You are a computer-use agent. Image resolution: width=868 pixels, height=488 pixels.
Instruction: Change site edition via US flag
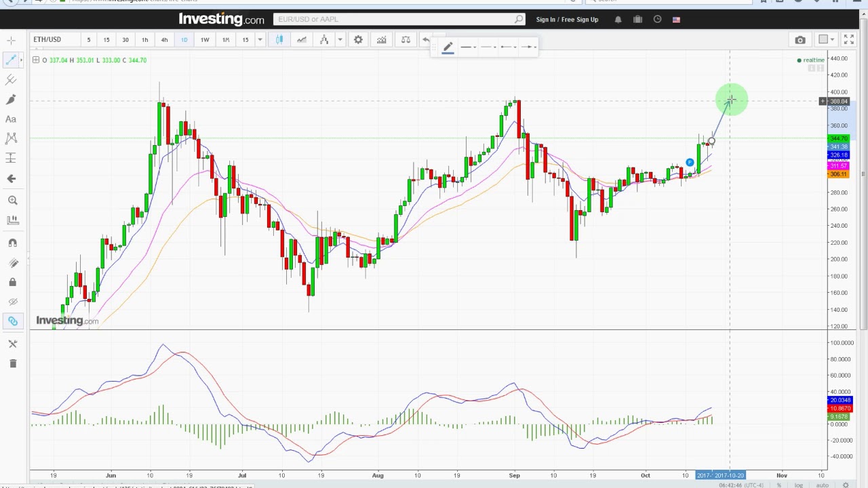tap(676, 20)
